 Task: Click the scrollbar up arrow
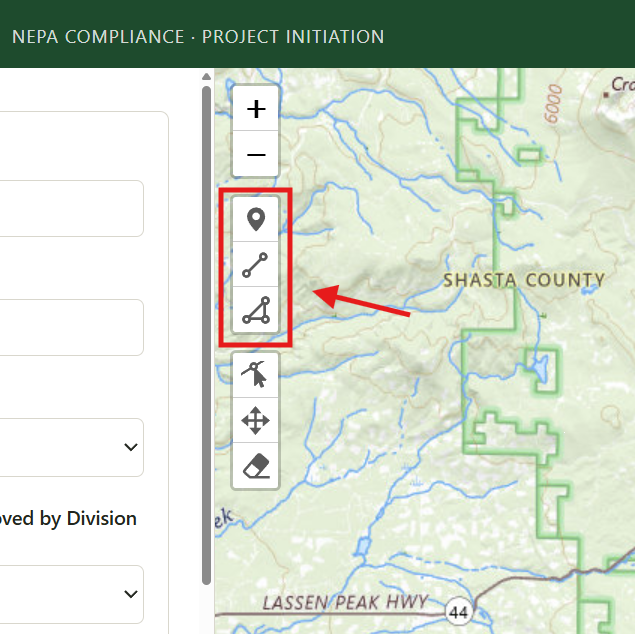click(207, 77)
